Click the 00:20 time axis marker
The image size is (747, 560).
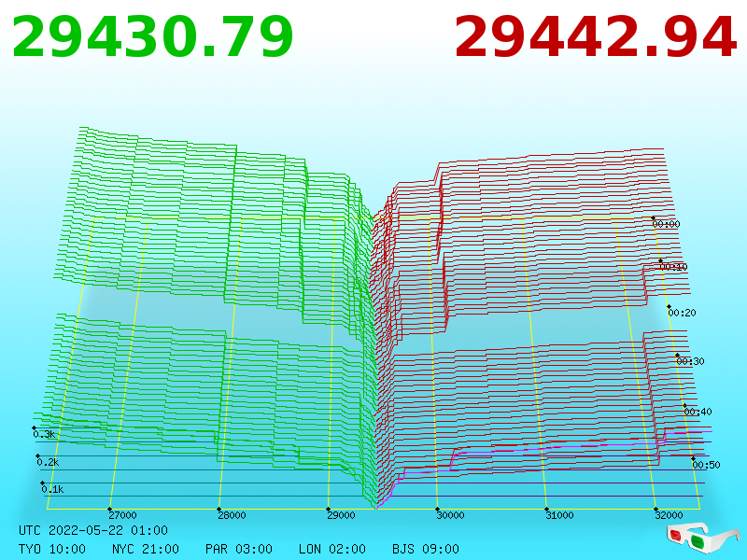(x=682, y=313)
